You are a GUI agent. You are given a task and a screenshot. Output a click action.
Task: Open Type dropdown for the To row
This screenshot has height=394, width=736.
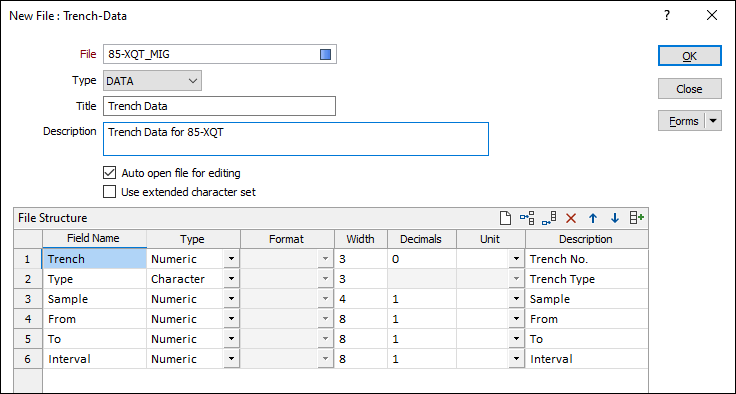[x=231, y=339]
